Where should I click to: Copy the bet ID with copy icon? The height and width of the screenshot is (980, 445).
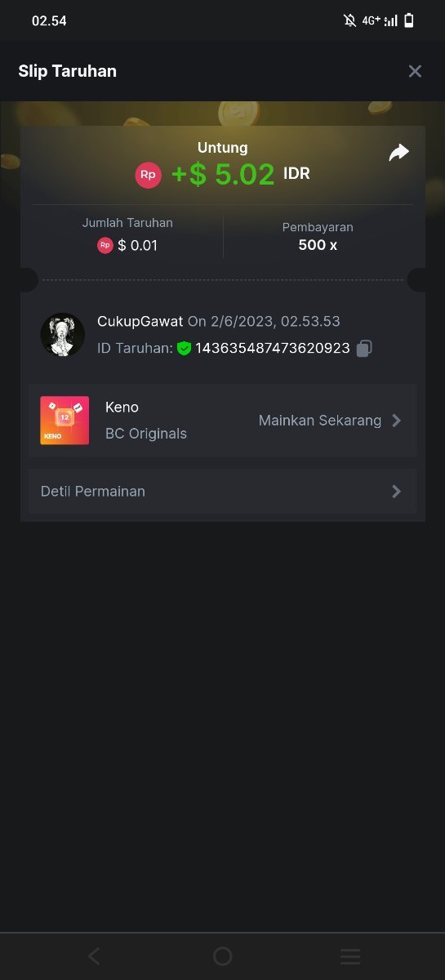[364, 349]
